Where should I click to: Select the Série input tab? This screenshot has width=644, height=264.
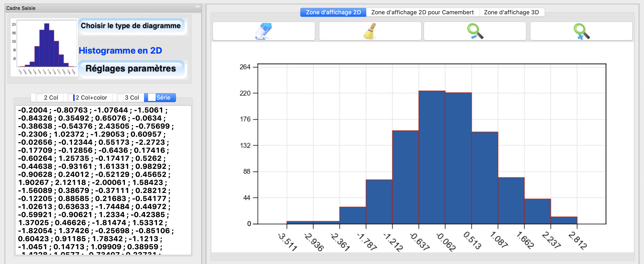[160, 98]
